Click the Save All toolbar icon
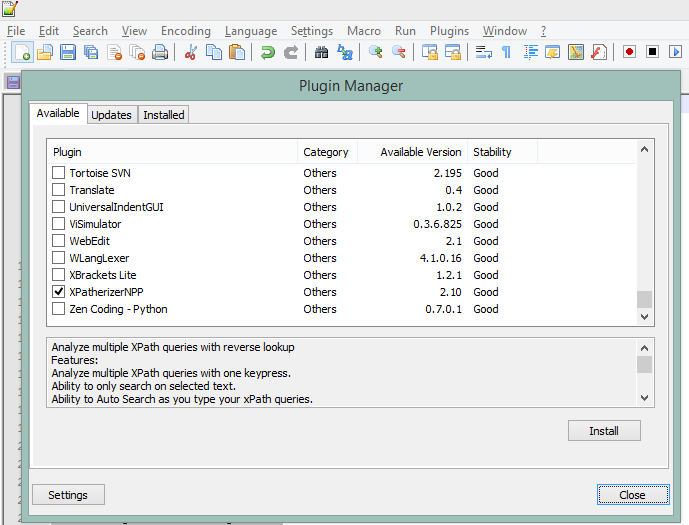 (91, 52)
